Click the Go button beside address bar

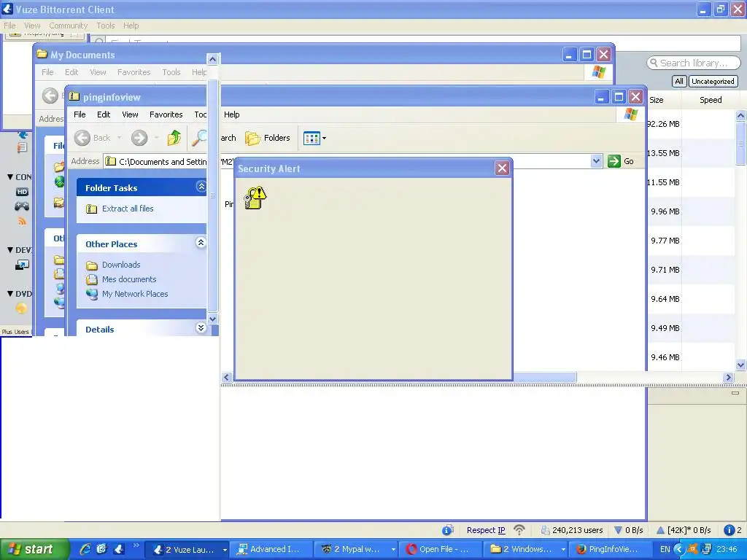click(621, 161)
